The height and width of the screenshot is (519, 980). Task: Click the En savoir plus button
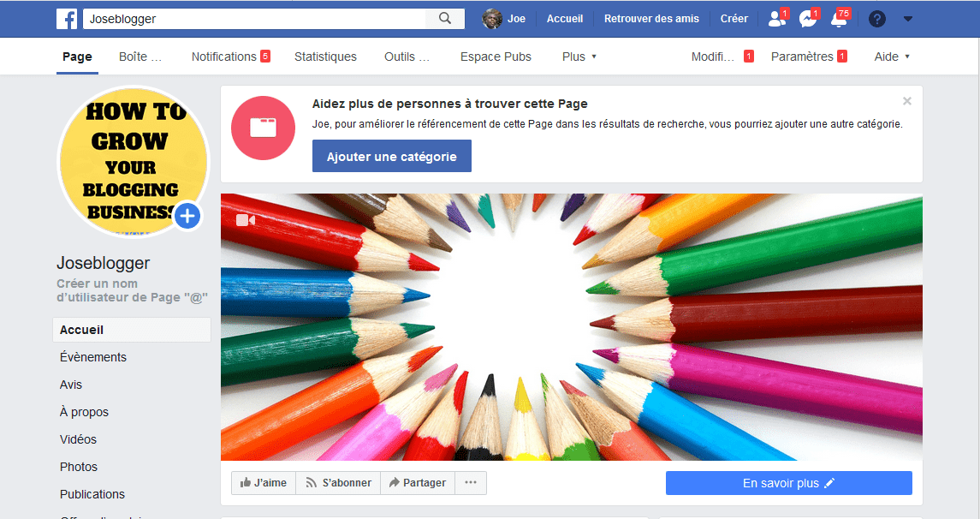(x=788, y=483)
